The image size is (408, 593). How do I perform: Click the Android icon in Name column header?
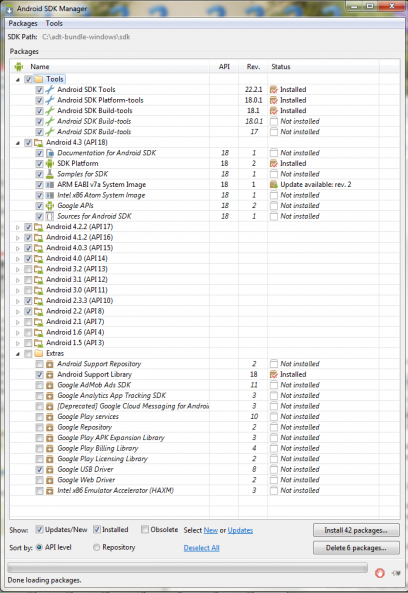19,67
